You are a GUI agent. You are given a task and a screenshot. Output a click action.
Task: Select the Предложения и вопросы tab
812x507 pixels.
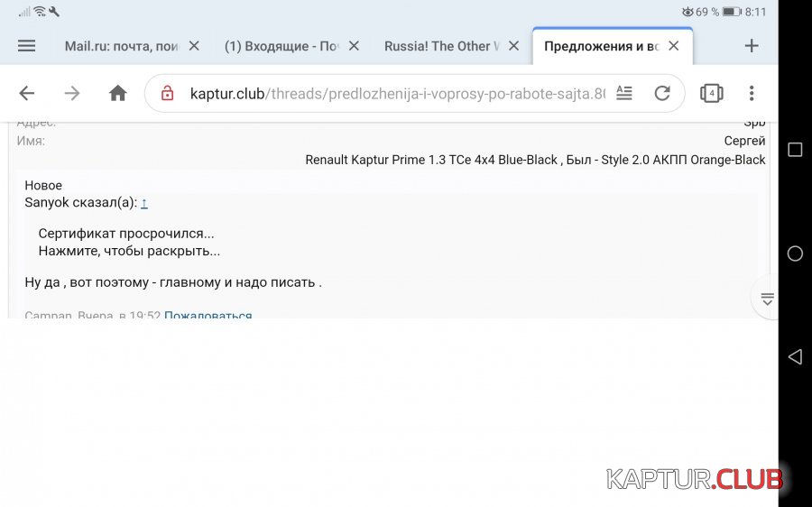tap(601, 46)
